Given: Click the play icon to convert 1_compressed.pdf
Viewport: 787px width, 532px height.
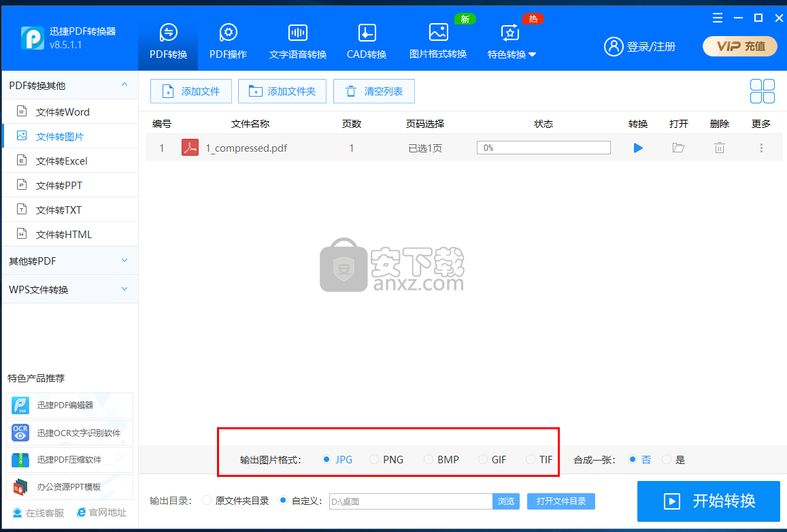Looking at the screenshot, I should pos(638,148).
